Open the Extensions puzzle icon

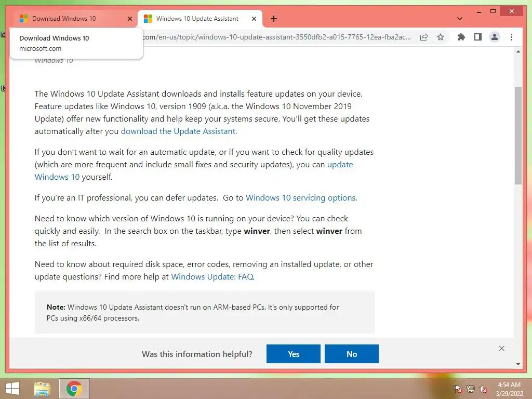coord(461,37)
